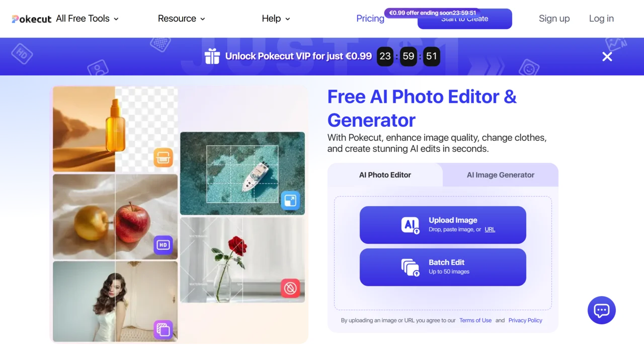Screen dimensions: 644x362
Task: Open the live chat support bubble
Action: (602, 310)
